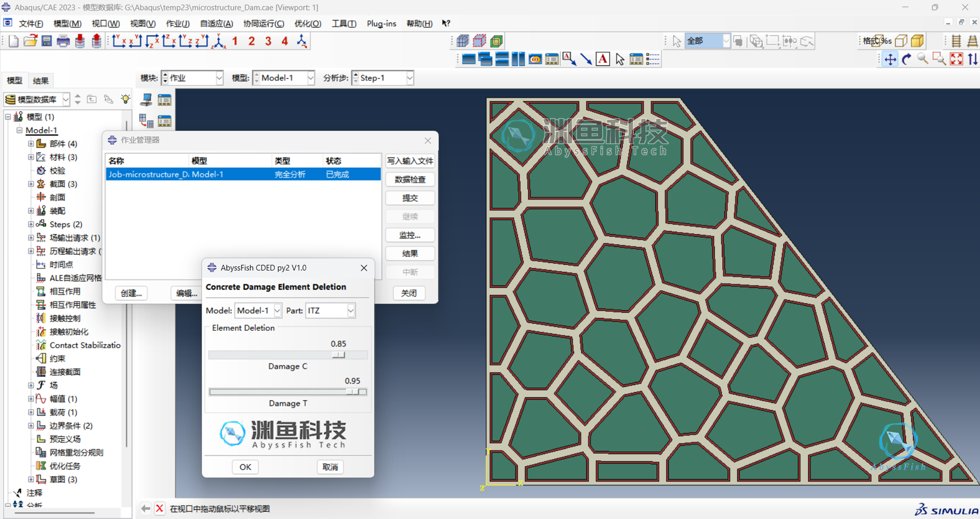Create a new model database
Image resolution: width=980 pixels, height=519 pixels.
pyautogui.click(x=13, y=41)
